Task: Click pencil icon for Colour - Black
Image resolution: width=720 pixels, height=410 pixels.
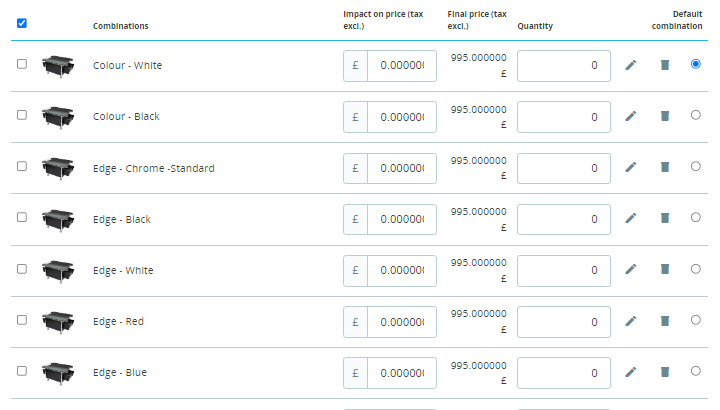Action: click(x=630, y=116)
